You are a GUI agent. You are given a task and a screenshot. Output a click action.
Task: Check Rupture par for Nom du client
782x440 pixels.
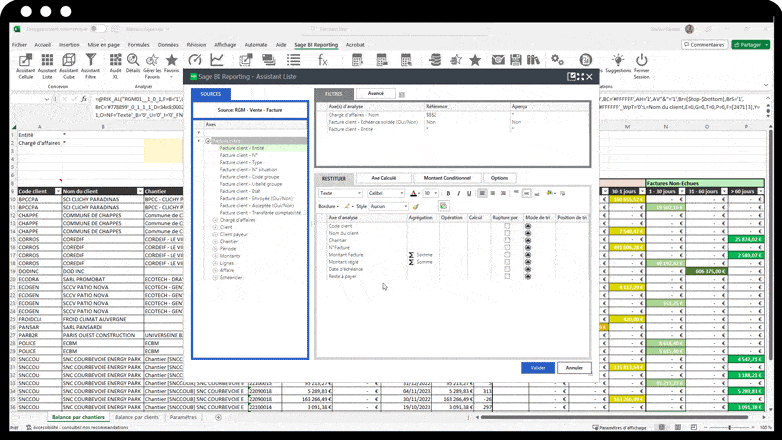point(507,233)
